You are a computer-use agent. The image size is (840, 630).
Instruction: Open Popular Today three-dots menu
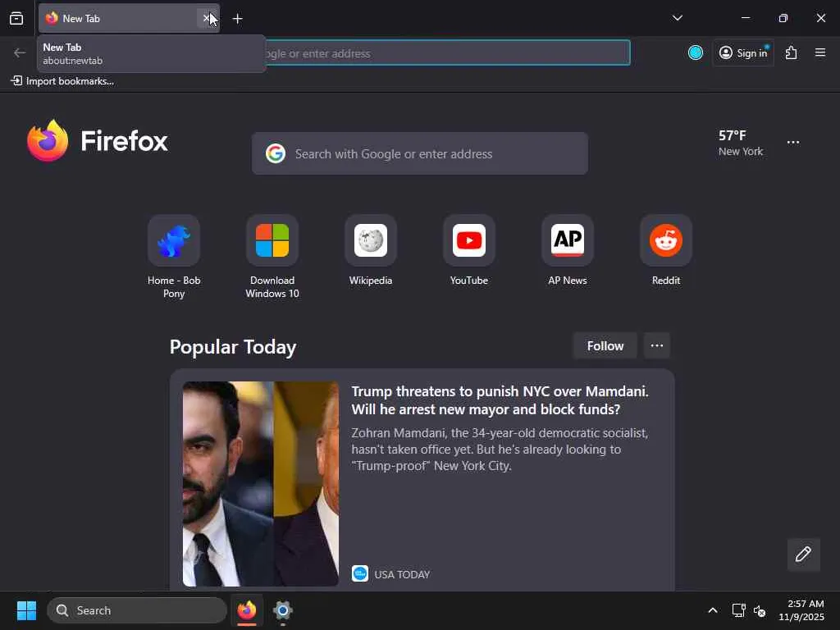click(x=657, y=346)
